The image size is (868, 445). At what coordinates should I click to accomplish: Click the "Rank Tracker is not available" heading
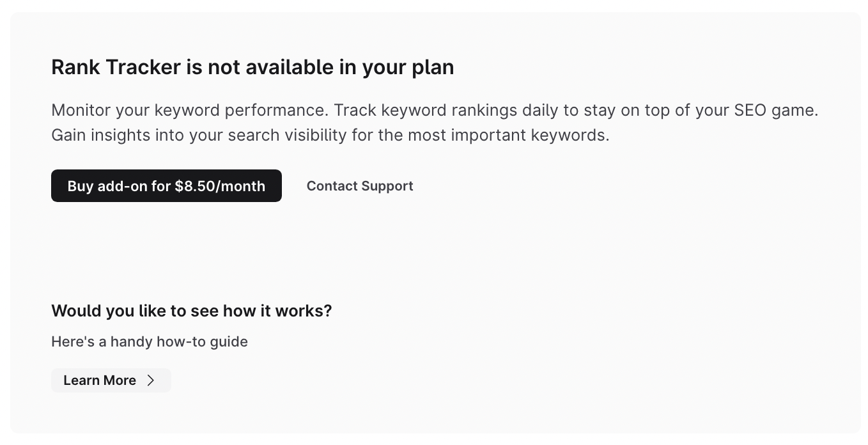pos(252,67)
